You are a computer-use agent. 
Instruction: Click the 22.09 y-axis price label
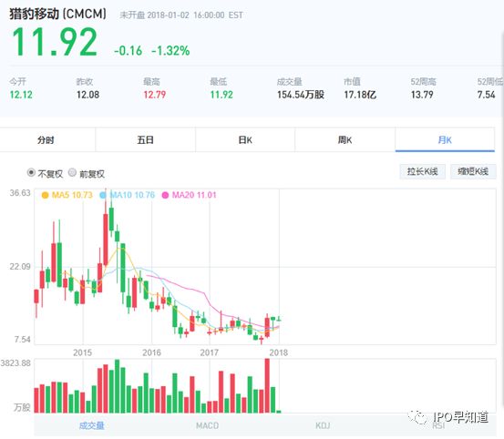click(20, 266)
